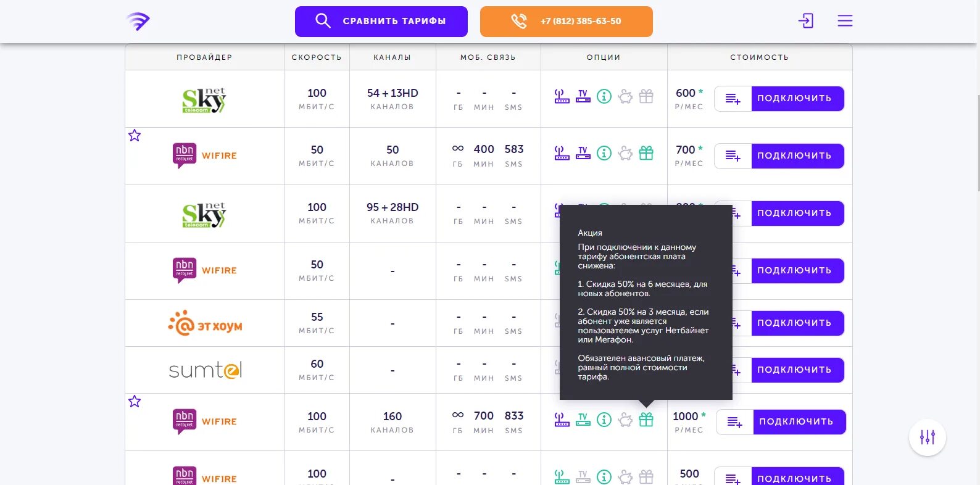Open the login icon in the header
Viewport: 980px width, 485px height.
click(x=805, y=21)
